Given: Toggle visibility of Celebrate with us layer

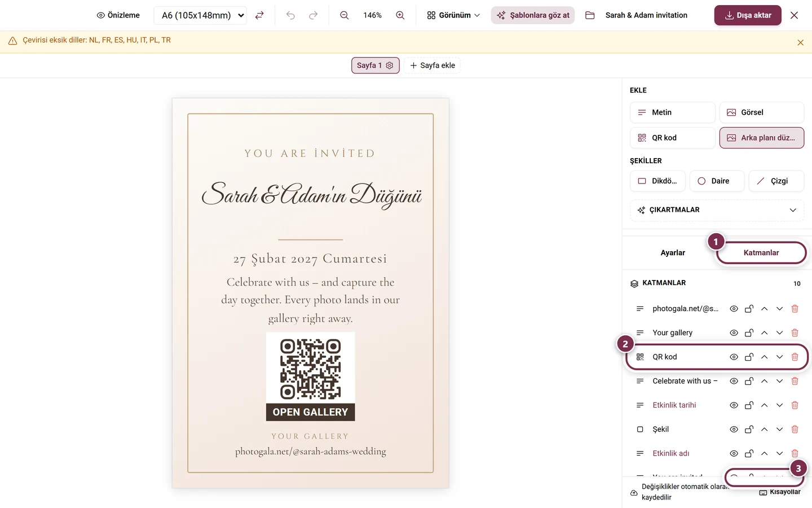Looking at the screenshot, I should (734, 381).
